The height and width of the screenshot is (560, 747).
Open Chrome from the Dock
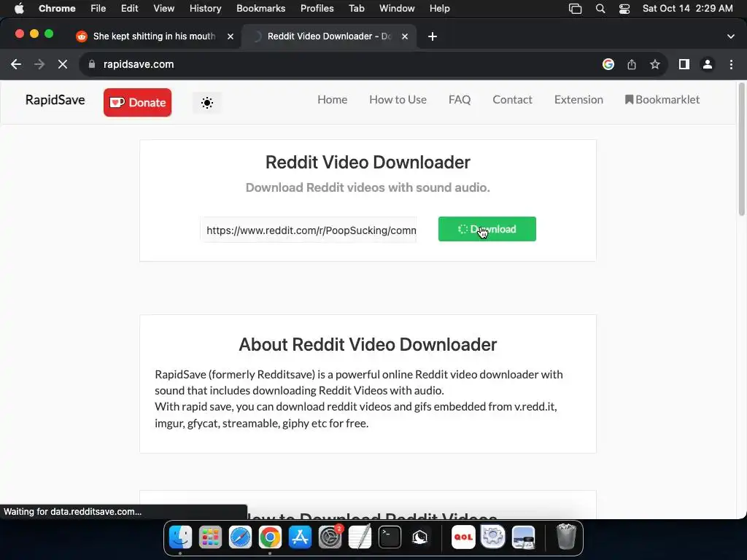270,537
